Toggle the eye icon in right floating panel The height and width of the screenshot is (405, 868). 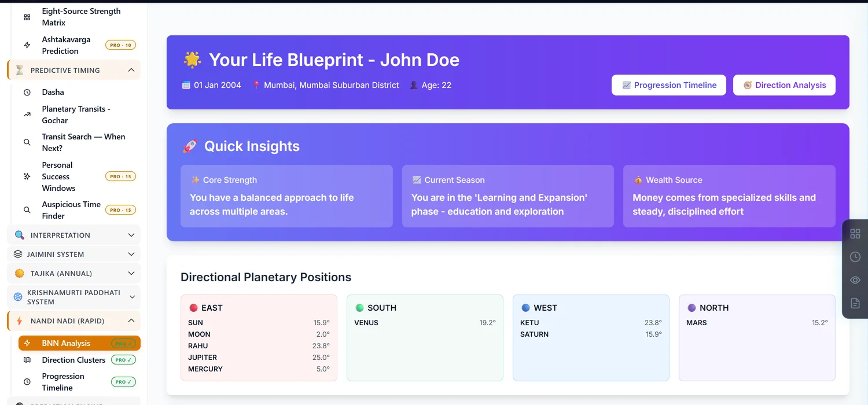click(855, 280)
